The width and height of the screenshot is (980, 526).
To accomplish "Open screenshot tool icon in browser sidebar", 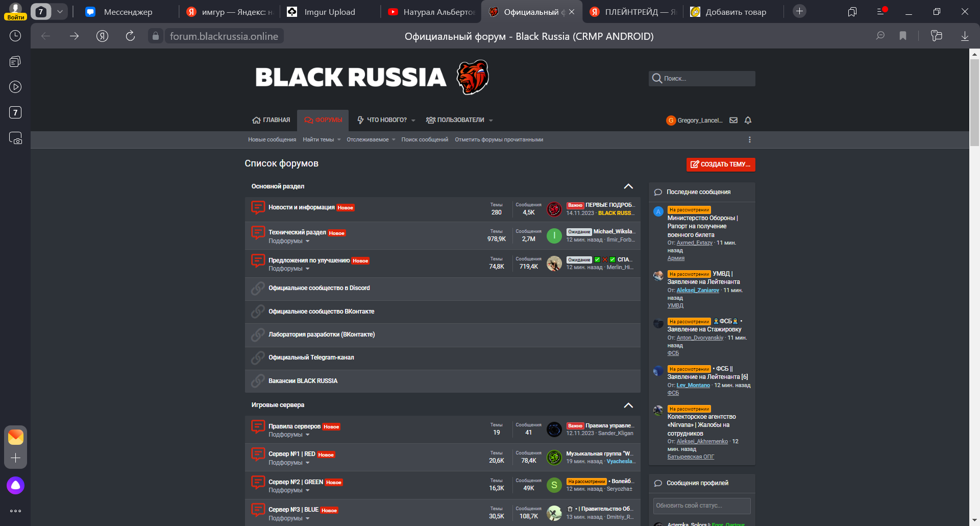I will tap(15, 138).
